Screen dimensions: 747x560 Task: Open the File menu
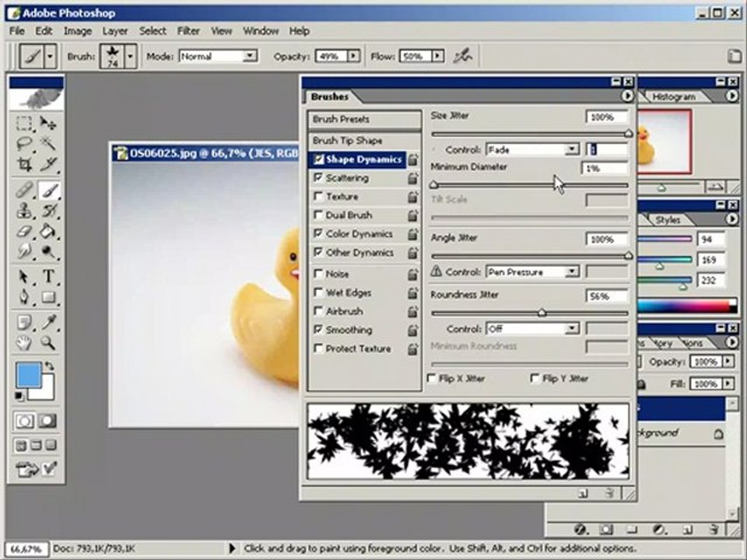16,31
